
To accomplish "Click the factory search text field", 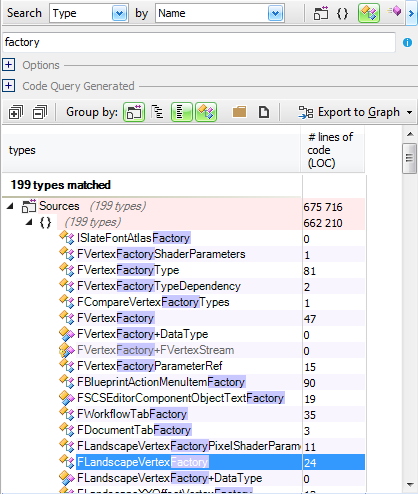I will pyautogui.click(x=199, y=42).
